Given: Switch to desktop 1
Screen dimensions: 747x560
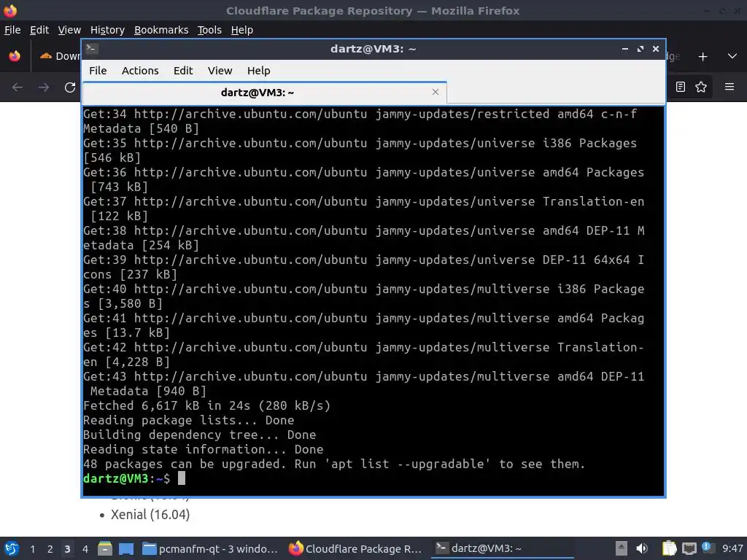Looking at the screenshot, I should (x=32, y=549).
